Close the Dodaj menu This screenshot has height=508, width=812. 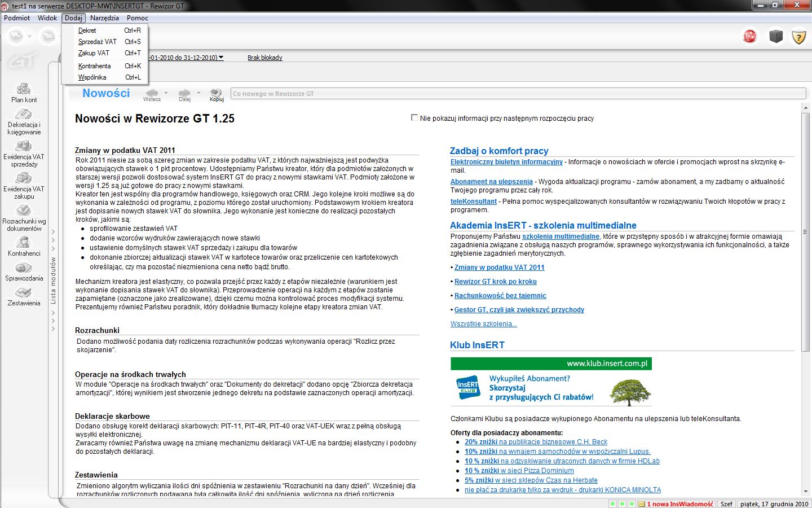click(x=73, y=18)
